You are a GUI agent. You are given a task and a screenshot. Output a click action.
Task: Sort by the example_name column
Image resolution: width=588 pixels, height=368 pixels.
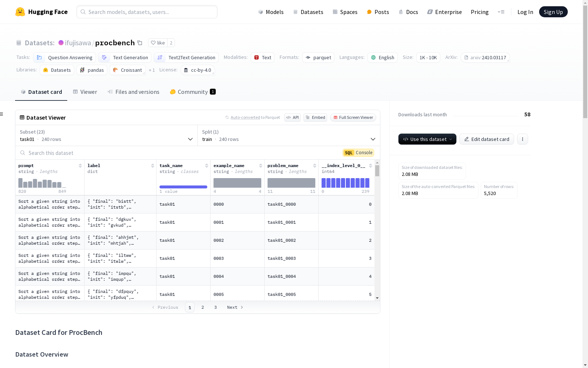click(x=261, y=166)
